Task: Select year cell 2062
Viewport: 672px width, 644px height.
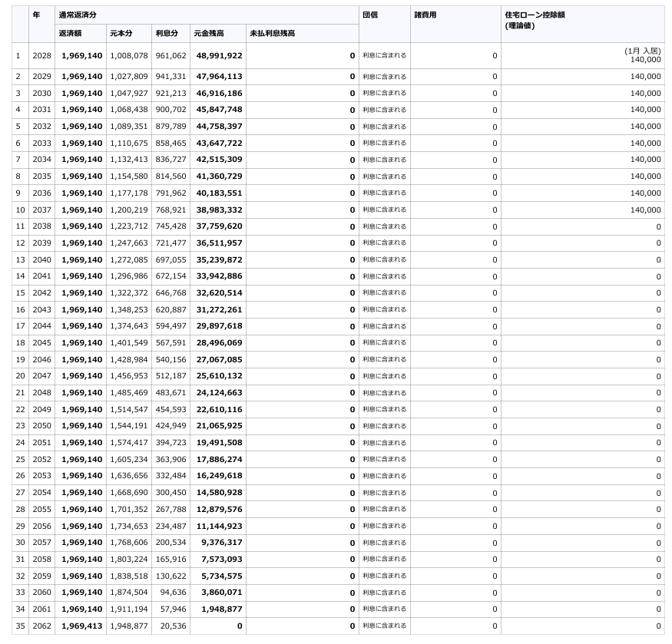Action: click(41, 626)
